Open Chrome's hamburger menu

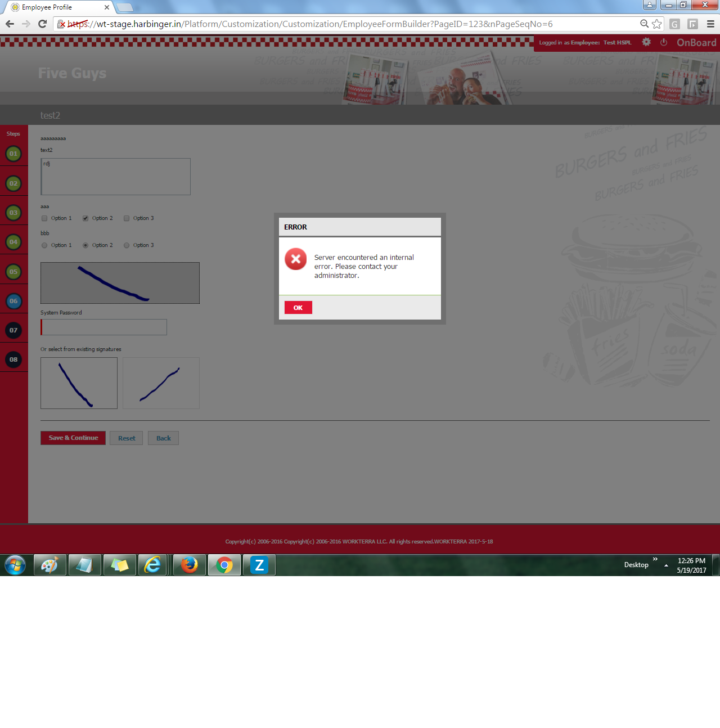(x=710, y=24)
